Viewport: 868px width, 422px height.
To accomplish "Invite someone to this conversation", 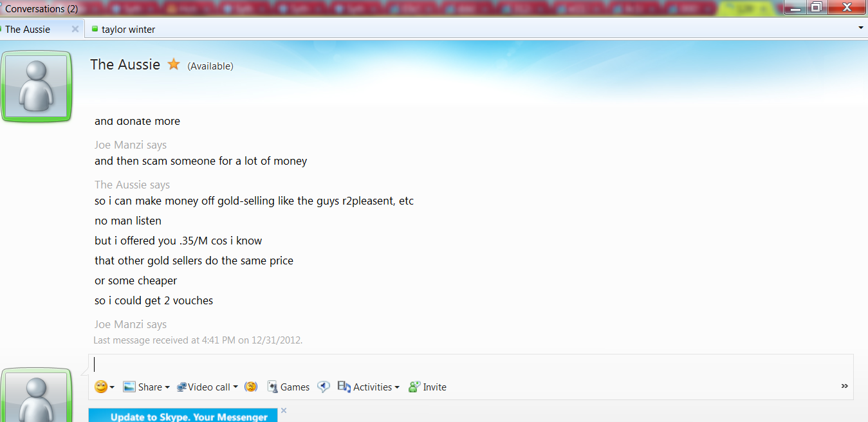I will 427,387.
